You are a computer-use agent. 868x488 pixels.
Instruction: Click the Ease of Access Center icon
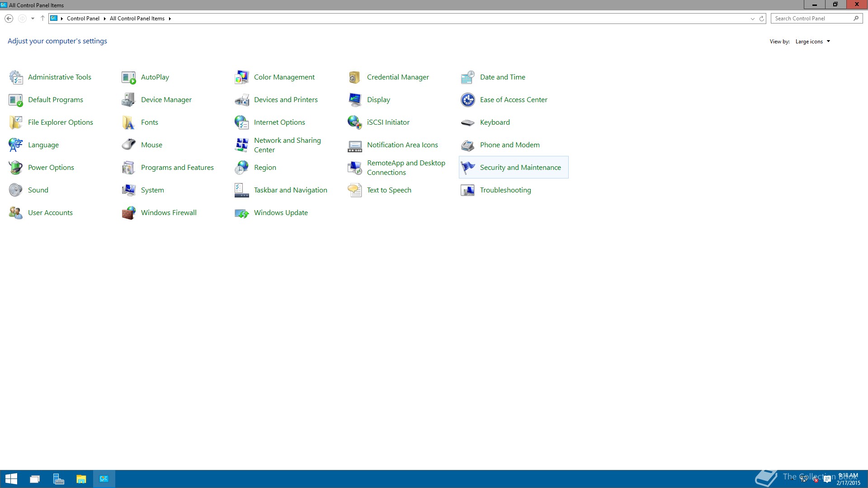[x=468, y=100]
